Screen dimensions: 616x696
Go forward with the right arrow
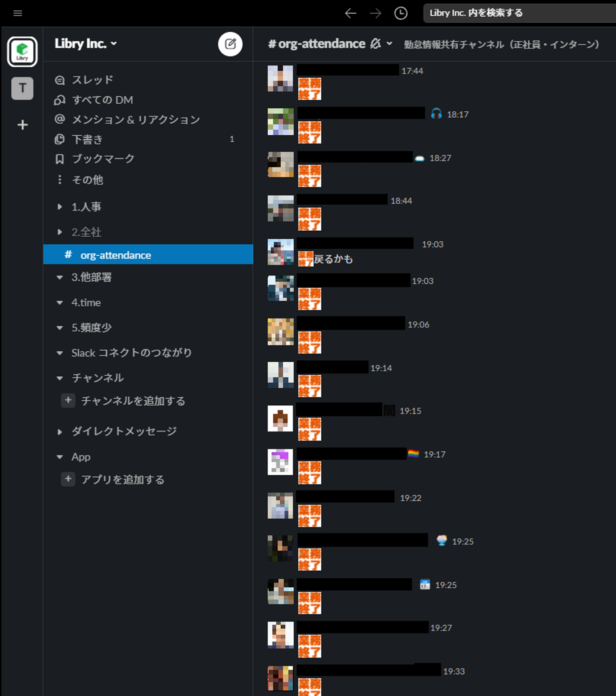375,13
